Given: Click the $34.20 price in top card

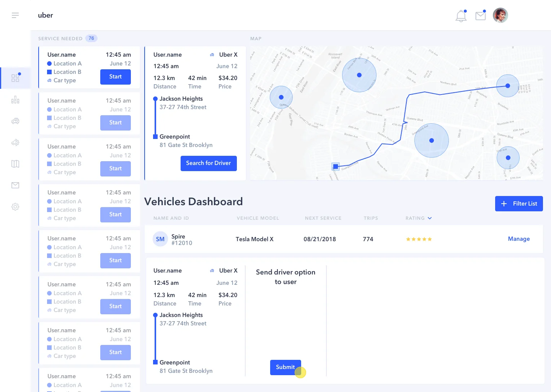Looking at the screenshot, I should [x=228, y=78].
